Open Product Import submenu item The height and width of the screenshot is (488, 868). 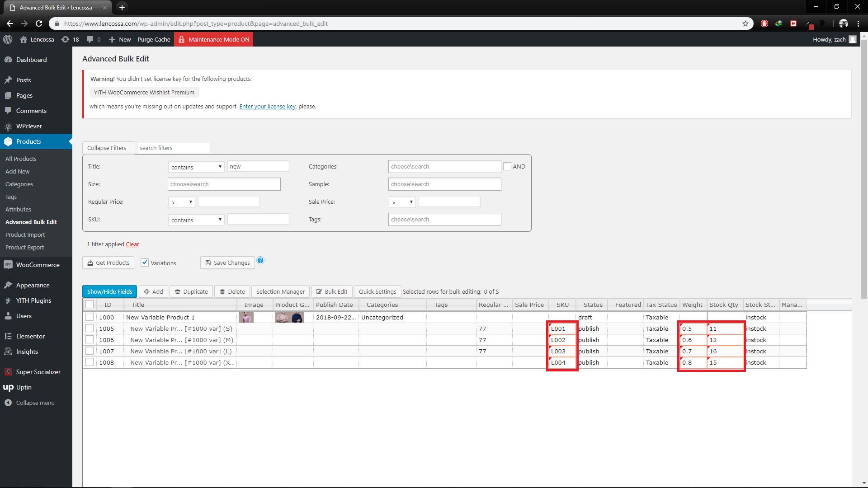(25, 235)
